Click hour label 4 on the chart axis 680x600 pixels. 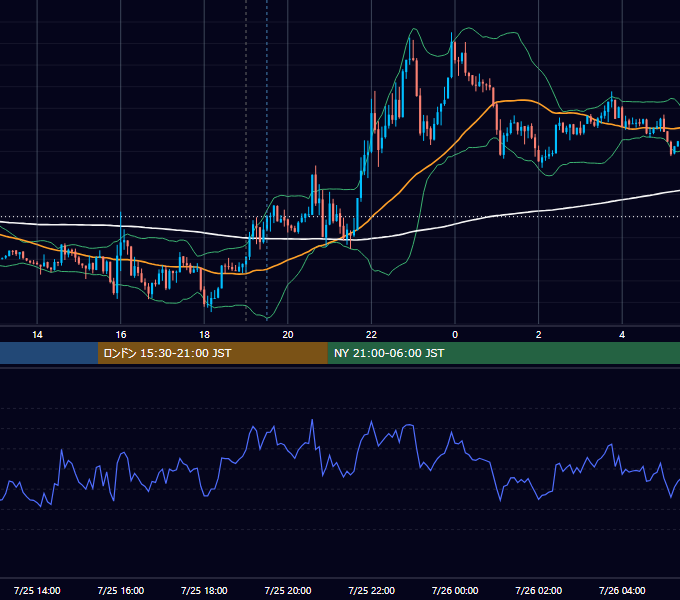point(622,335)
